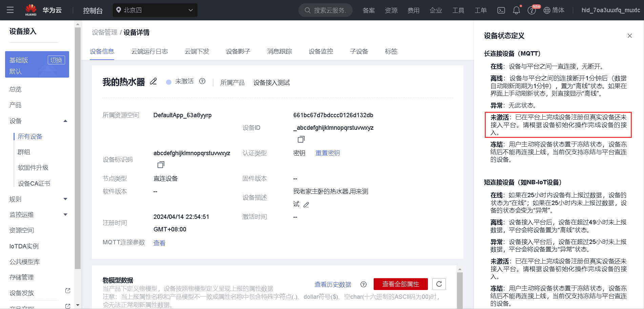Image resolution: width=644 pixels, height=309 pixels.
Task: Open the 子设备 tab
Action: point(359,52)
